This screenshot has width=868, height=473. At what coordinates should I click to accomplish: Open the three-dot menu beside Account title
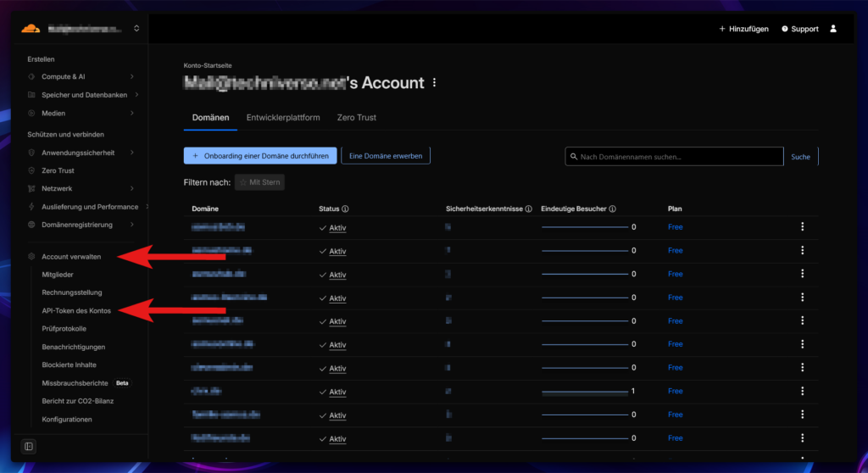coord(435,83)
